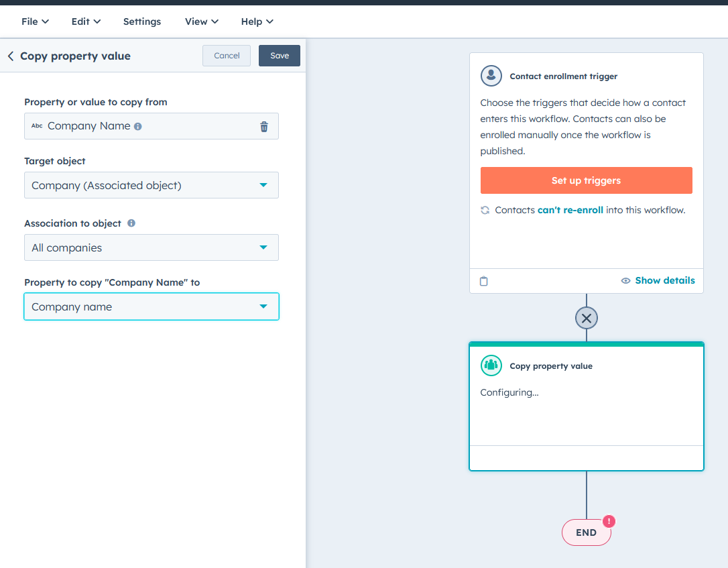The image size is (728, 568).
Task: Click the info icon next to Company Name
Action: coord(138,125)
